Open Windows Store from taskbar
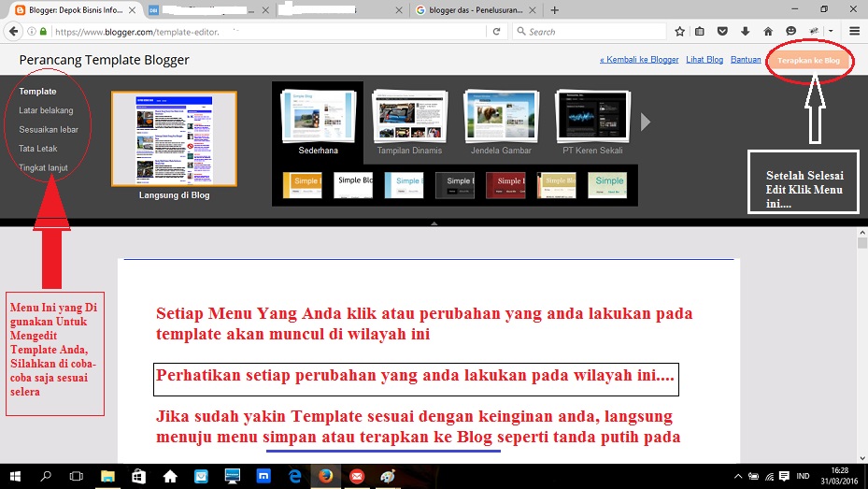 138,476
